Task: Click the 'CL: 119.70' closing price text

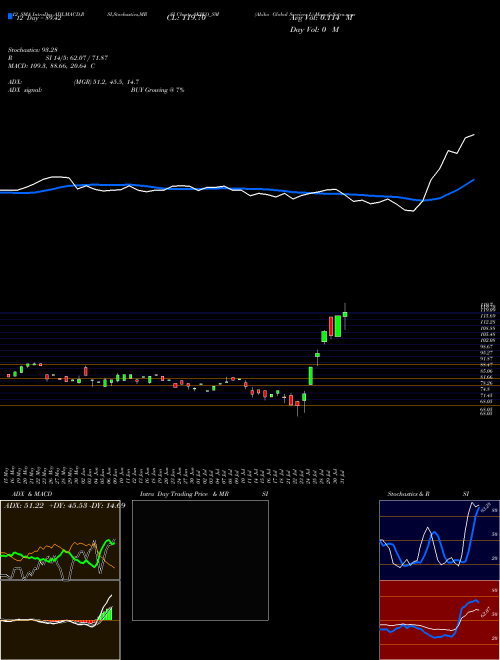Action: (186, 19)
